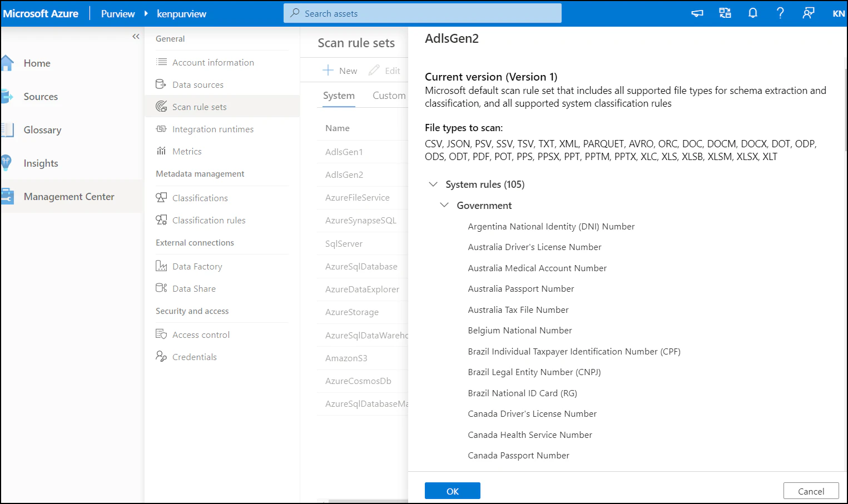The width and height of the screenshot is (848, 504).
Task: Click the Search assets field
Action: pyautogui.click(x=423, y=13)
